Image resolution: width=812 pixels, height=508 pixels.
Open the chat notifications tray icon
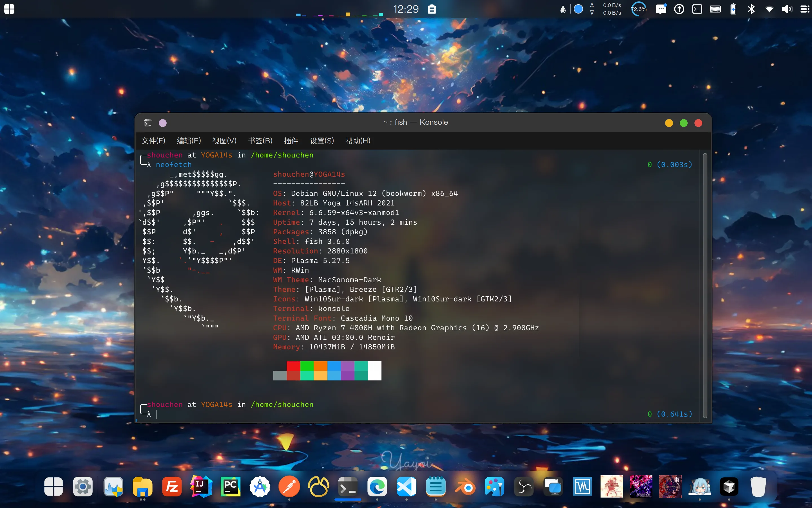click(661, 9)
